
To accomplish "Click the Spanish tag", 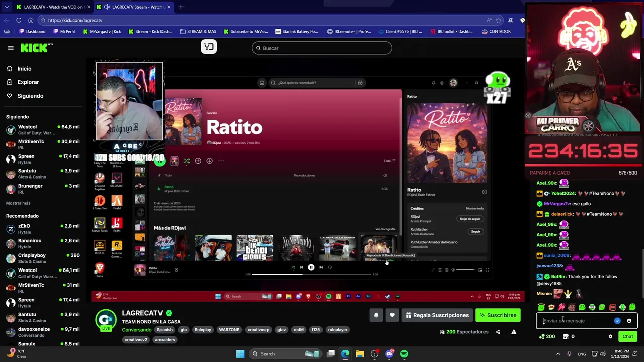I will (x=165, y=330).
